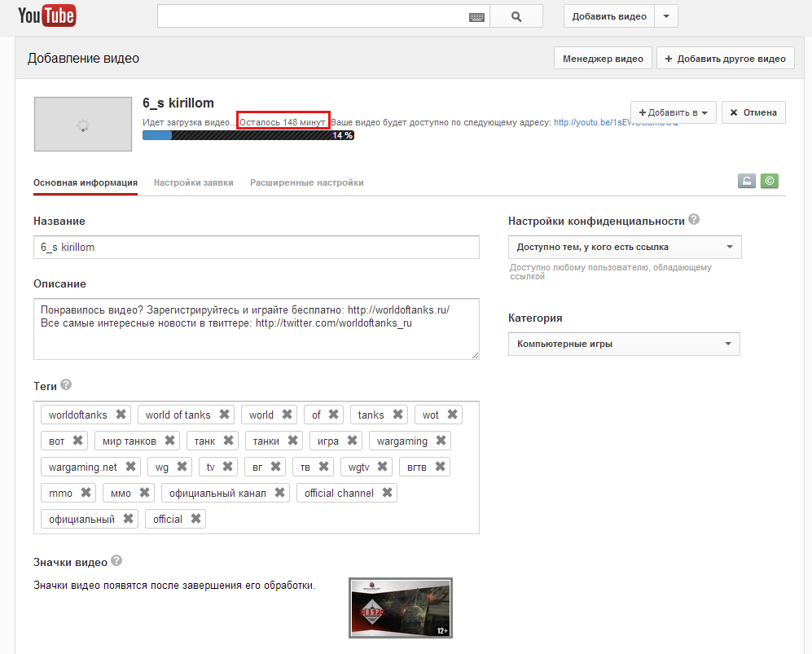The width and height of the screenshot is (812, 654).
Task: Open the 'Добавить в' dropdown
Action: pyautogui.click(x=674, y=112)
